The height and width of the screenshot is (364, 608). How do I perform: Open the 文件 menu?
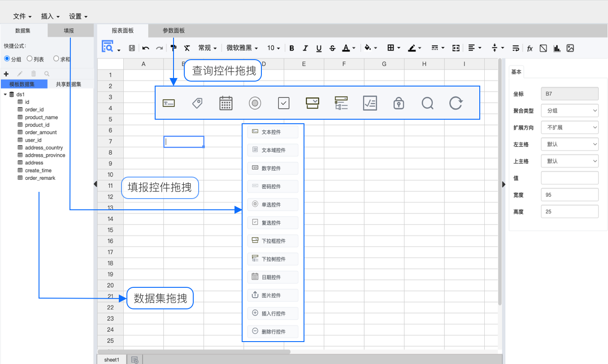(x=22, y=16)
